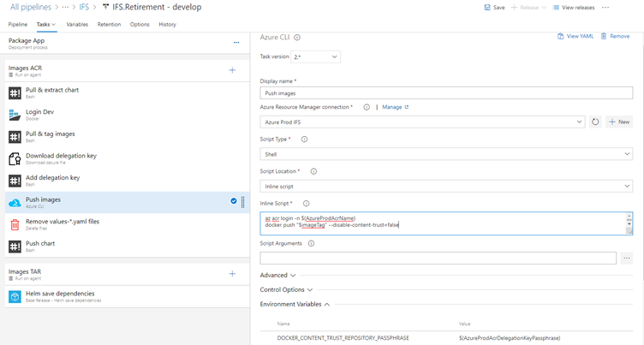The image size is (644, 345).
Task: Open the Task version dropdown
Action: pos(315,57)
